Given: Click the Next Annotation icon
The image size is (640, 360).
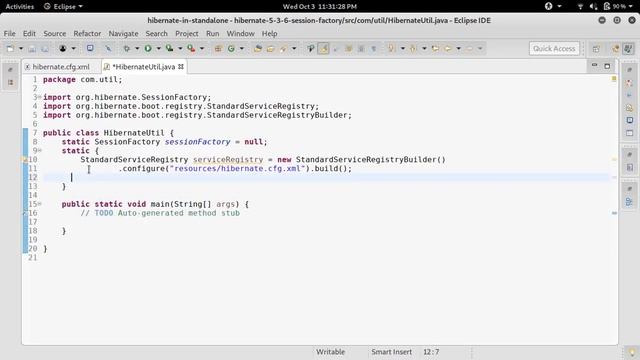Looking at the screenshot, I should 391,49.
